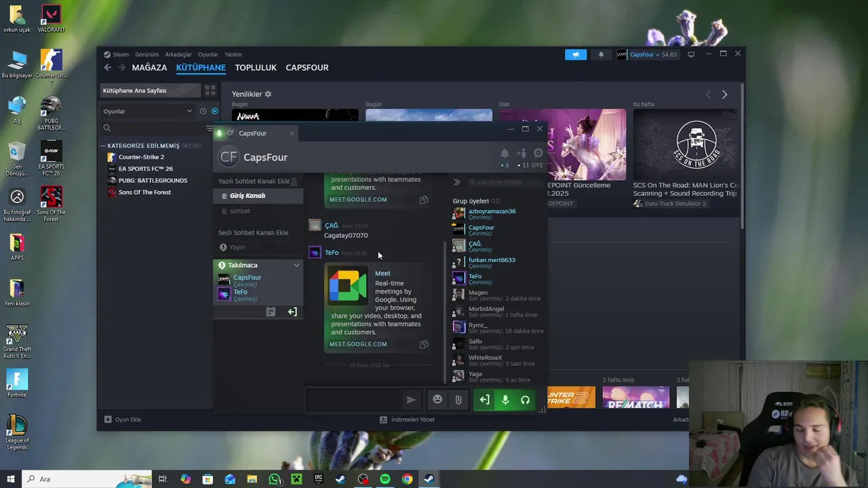The height and width of the screenshot is (488, 868).
Task: Open İndirmeleri Yönet downloads
Action: click(x=407, y=420)
